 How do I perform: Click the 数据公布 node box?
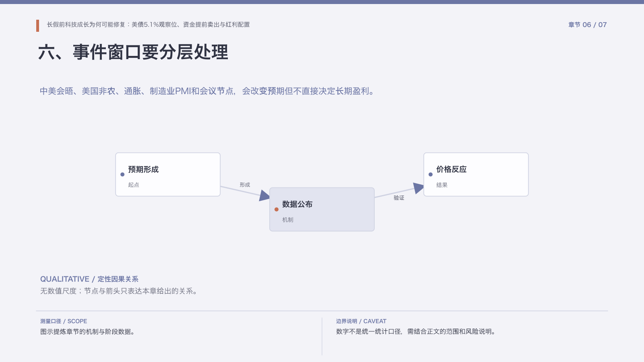[x=322, y=209]
